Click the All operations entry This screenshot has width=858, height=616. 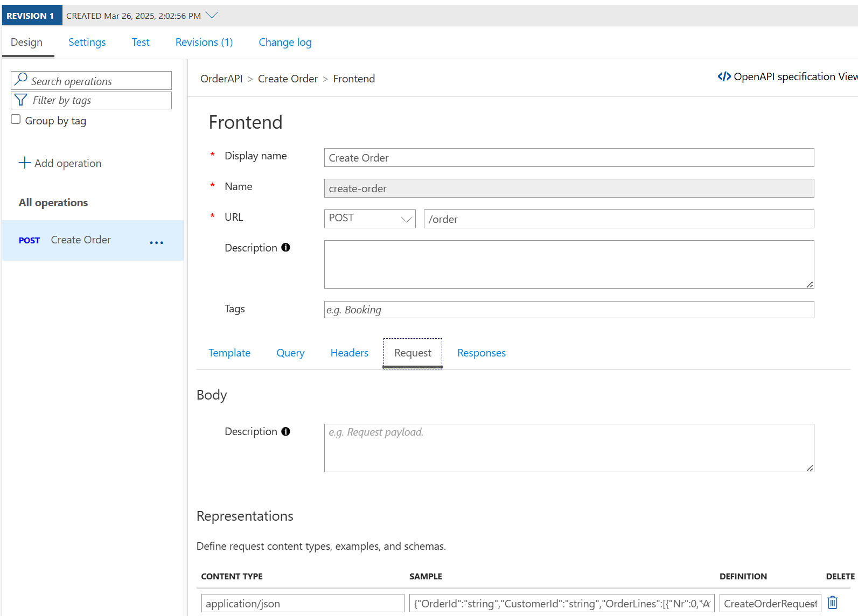point(53,202)
